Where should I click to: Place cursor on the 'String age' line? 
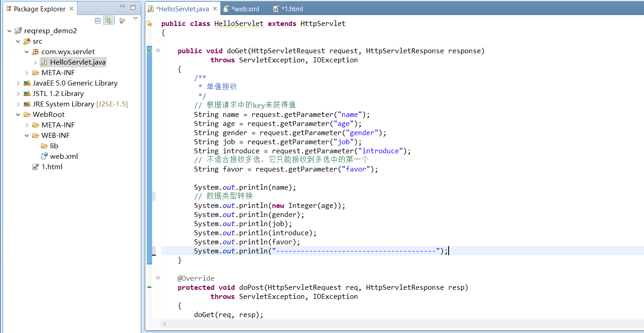coord(278,124)
